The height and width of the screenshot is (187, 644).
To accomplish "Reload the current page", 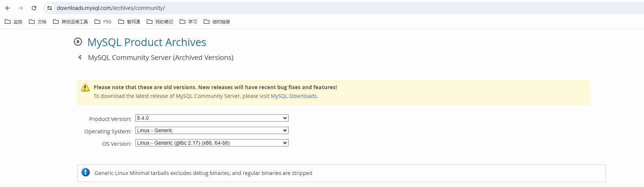I will [34, 8].
